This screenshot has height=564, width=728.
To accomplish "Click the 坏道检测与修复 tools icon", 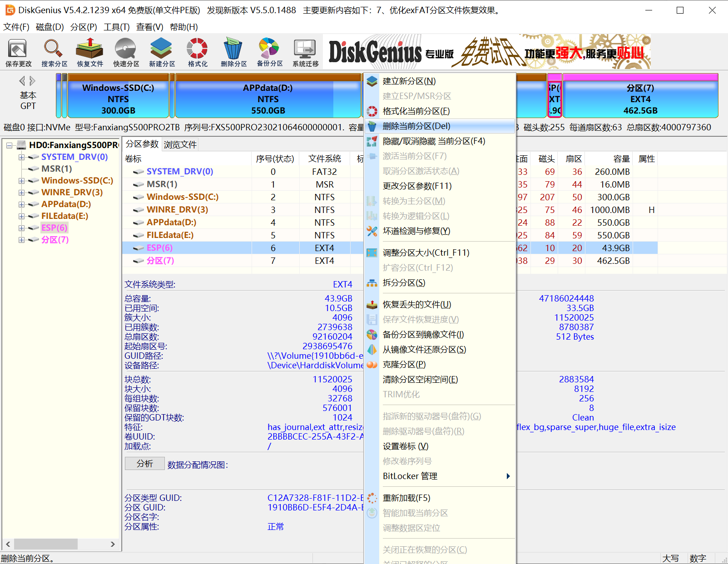I will click(x=372, y=231).
